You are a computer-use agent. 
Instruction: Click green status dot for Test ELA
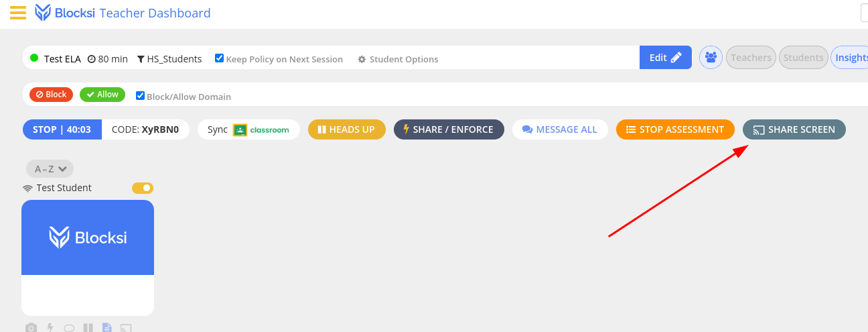[x=34, y=58]
